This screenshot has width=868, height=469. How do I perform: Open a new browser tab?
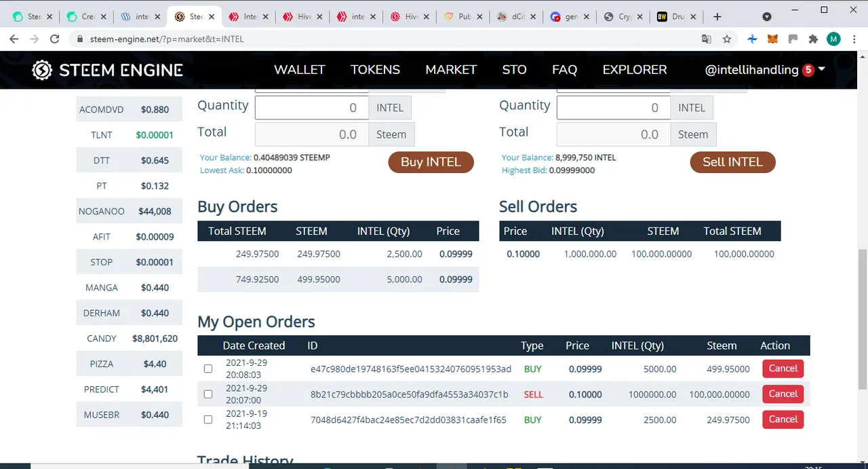[x=717, y=16]
